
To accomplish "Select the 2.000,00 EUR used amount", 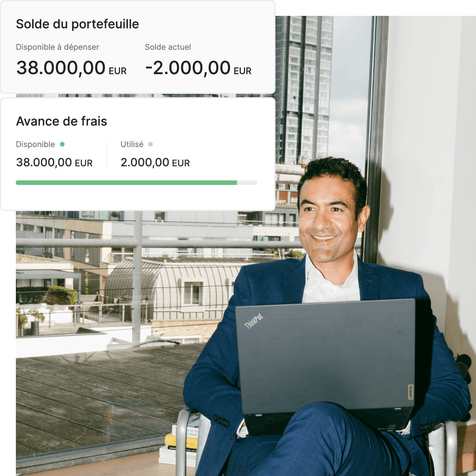I will click(x=155, y=163).
